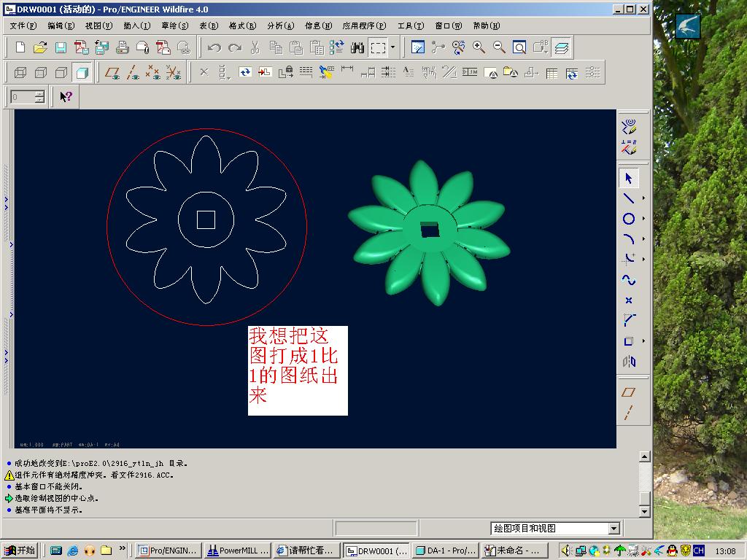Select the Line sketch tool

(628, 198)
